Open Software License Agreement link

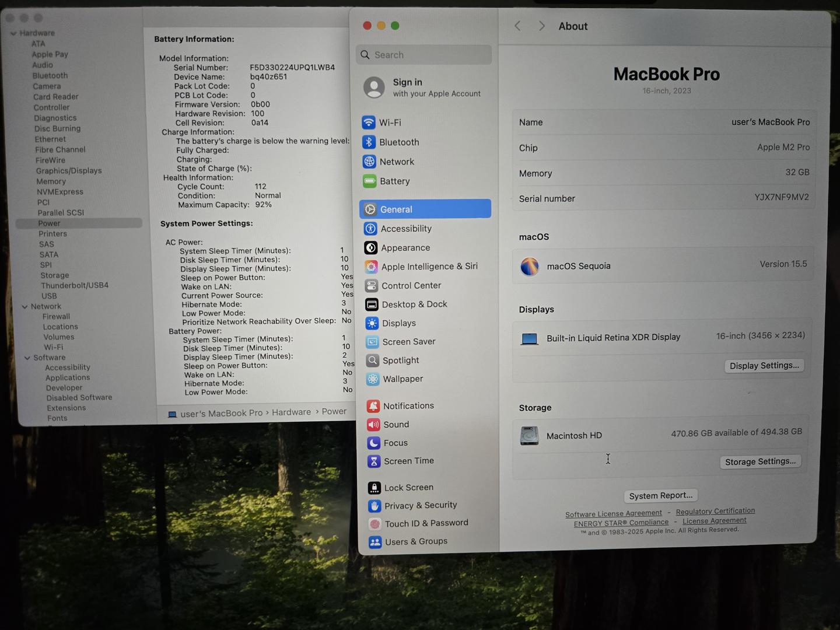point(614,514)
